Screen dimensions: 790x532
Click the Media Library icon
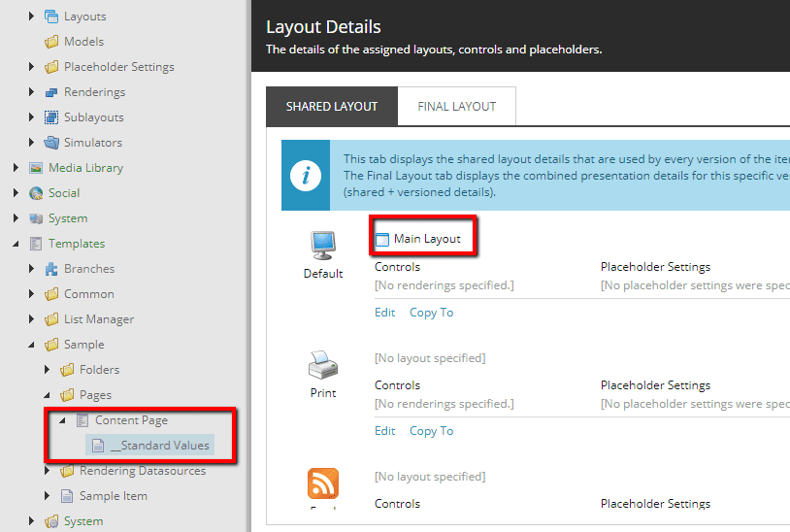(36, 168)
